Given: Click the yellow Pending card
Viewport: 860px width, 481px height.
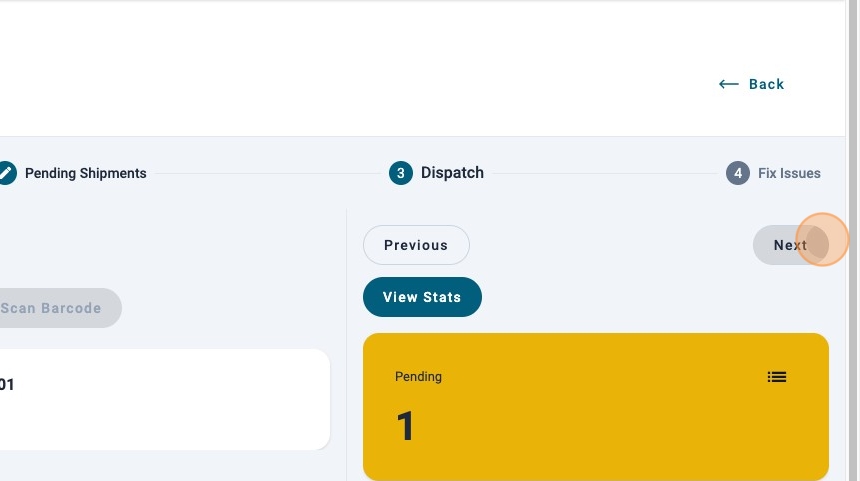Looking at the screenshot, I should 595,440.
